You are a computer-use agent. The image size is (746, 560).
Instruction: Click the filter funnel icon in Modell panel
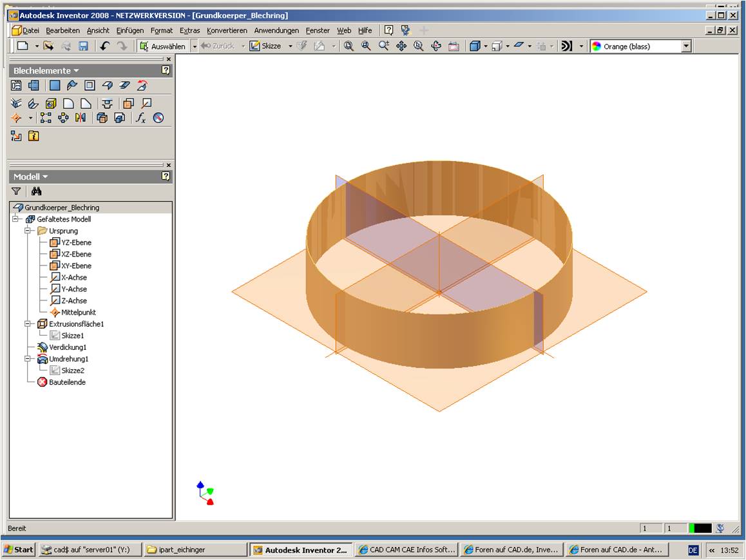click(16, 191)
